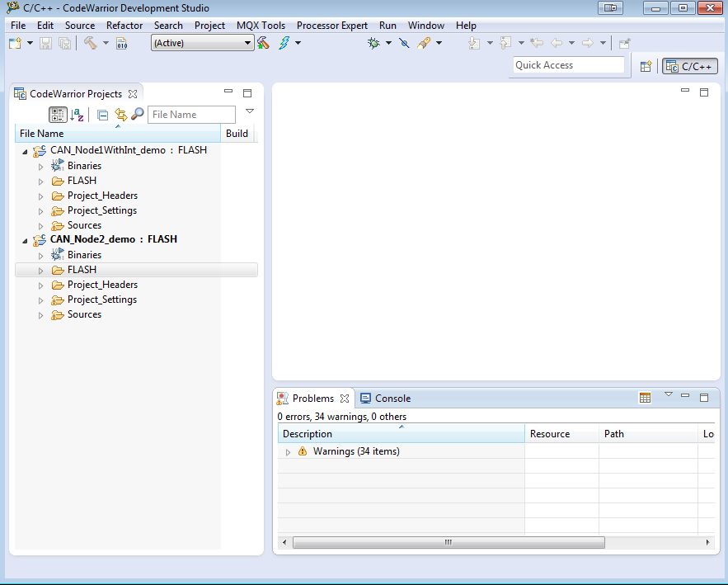Toggle Link with Editor arrows icon
The height and width of the screenshot is (585, 728).
120,115
